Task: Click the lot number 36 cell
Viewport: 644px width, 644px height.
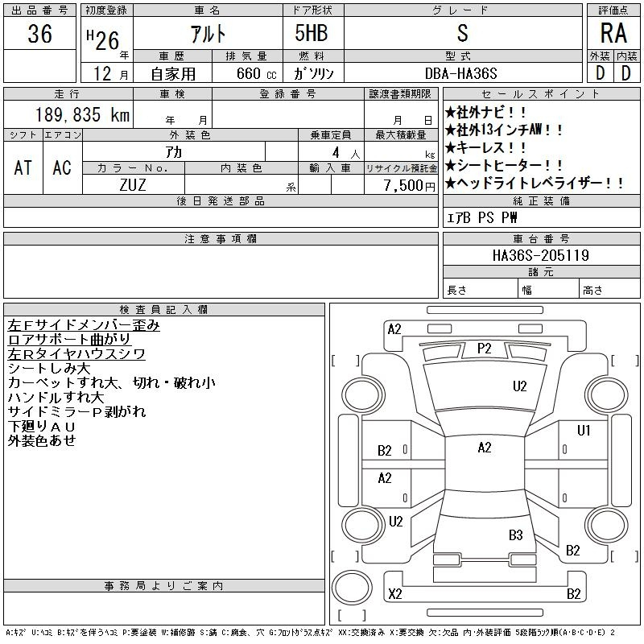Action: click(x=39, y=34)
